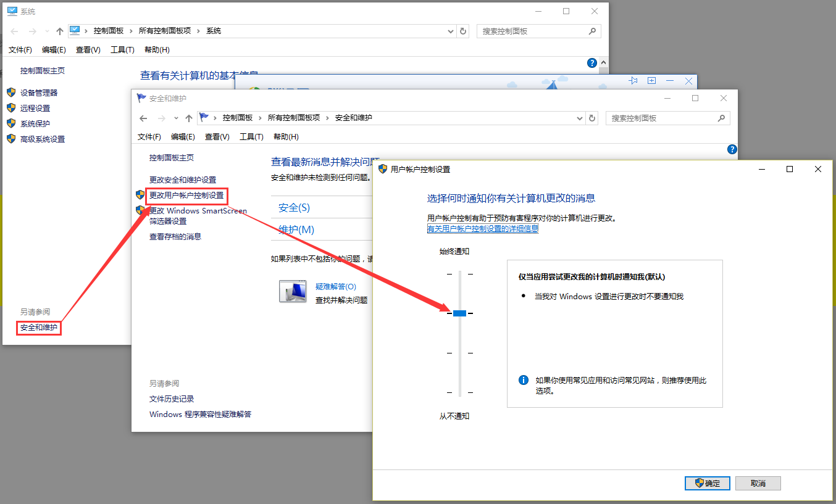Click 更改安全和维护设置 link

(x=183, y=180)
